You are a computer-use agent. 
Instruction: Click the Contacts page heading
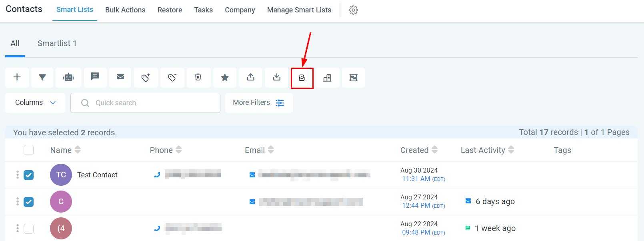coord(24,9)
